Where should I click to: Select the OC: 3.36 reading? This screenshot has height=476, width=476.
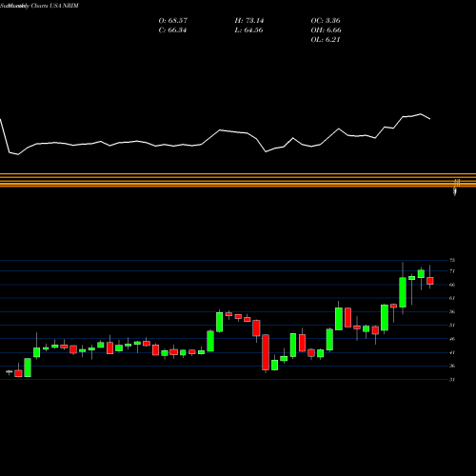[326, 21]
